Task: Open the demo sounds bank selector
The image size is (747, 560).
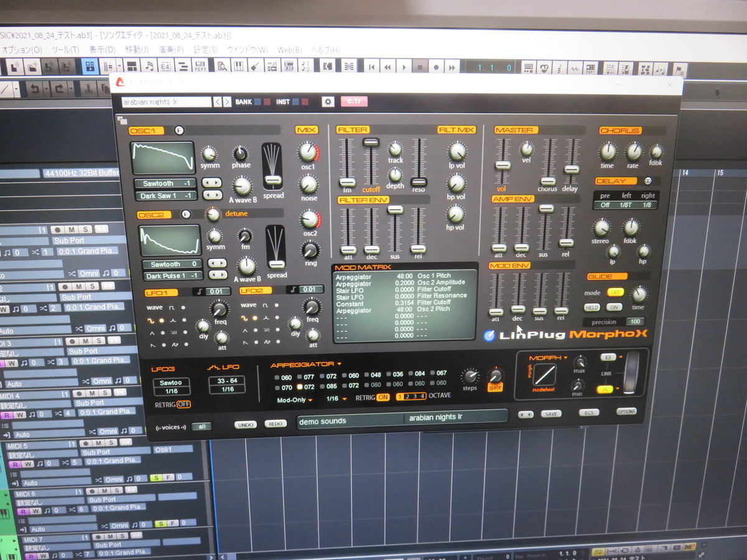Action: click(x=350, y=421)
